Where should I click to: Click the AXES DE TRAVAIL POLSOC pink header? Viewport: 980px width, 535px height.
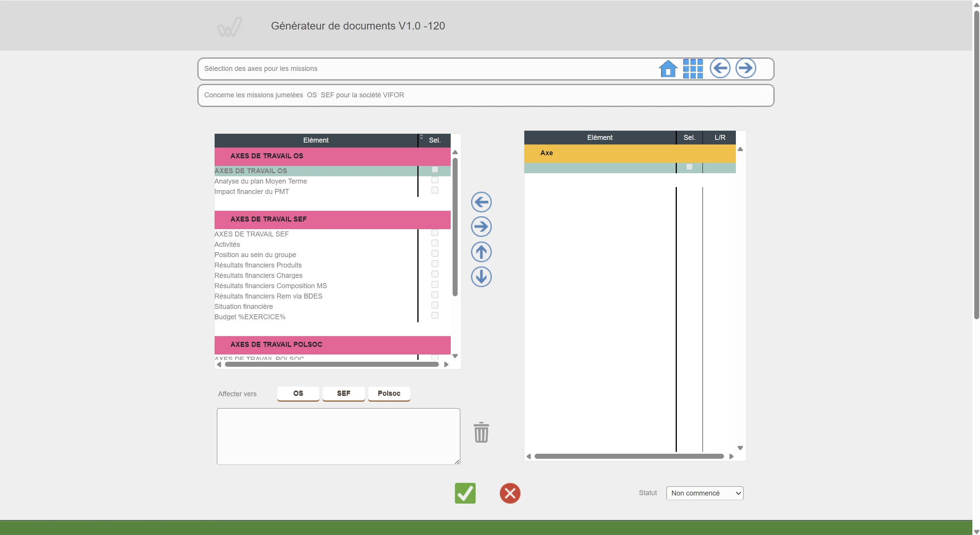point(332,345)
